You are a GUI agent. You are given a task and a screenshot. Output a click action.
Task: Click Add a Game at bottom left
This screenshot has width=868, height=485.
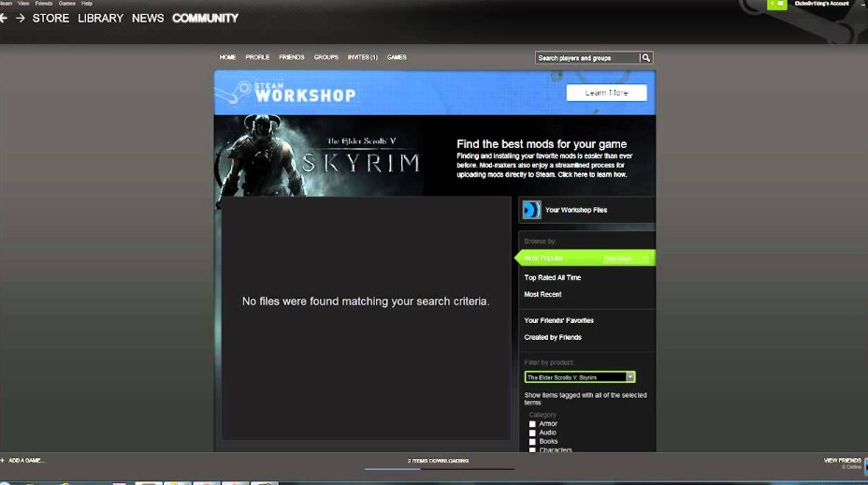[x=26, y=460]
